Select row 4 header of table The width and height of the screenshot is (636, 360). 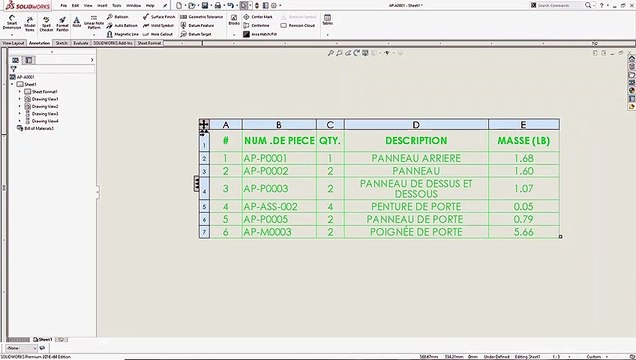click(204, 189)
